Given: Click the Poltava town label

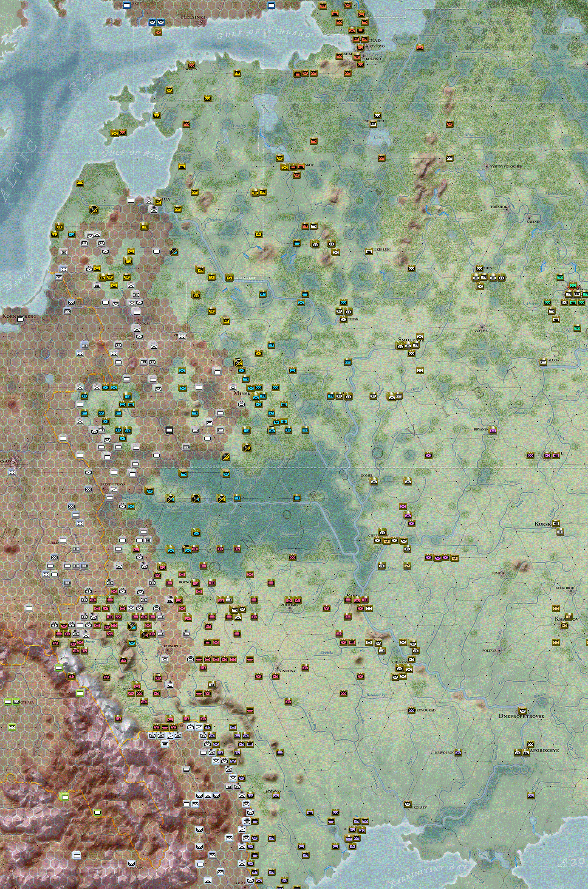Looking at the screenshot, I should (x=489, y=651).
